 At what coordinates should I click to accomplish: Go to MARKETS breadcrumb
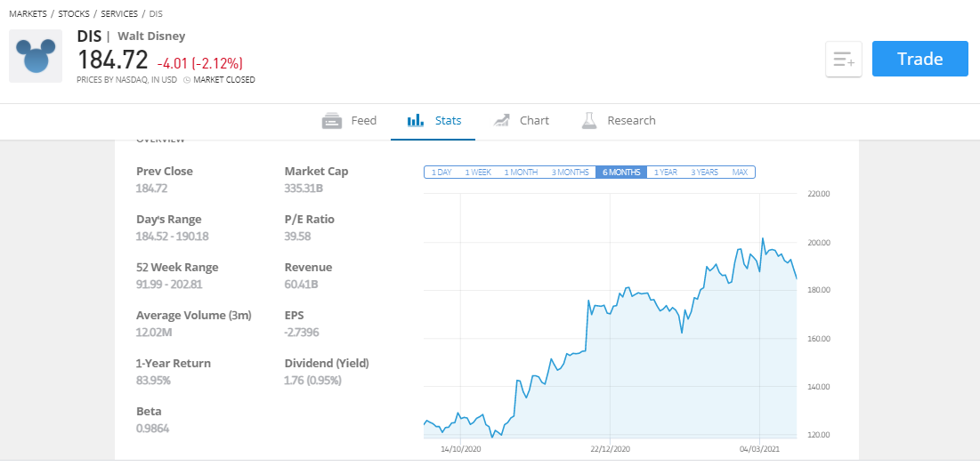click(x=28, y=13)
